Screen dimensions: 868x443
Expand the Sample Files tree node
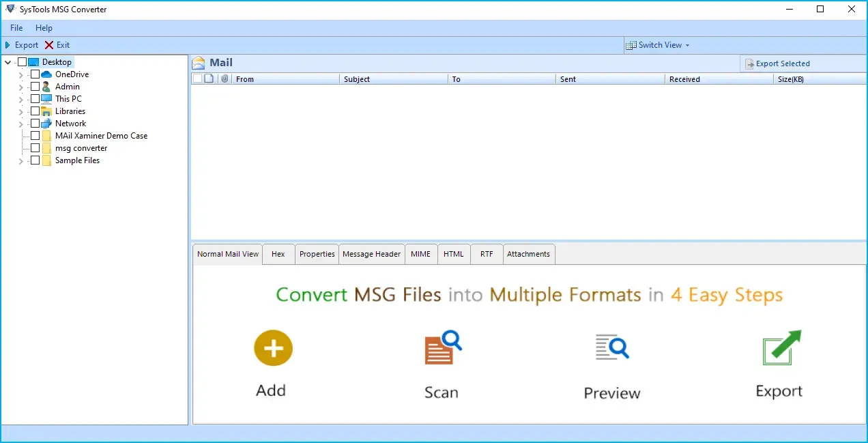pos(21,160)
